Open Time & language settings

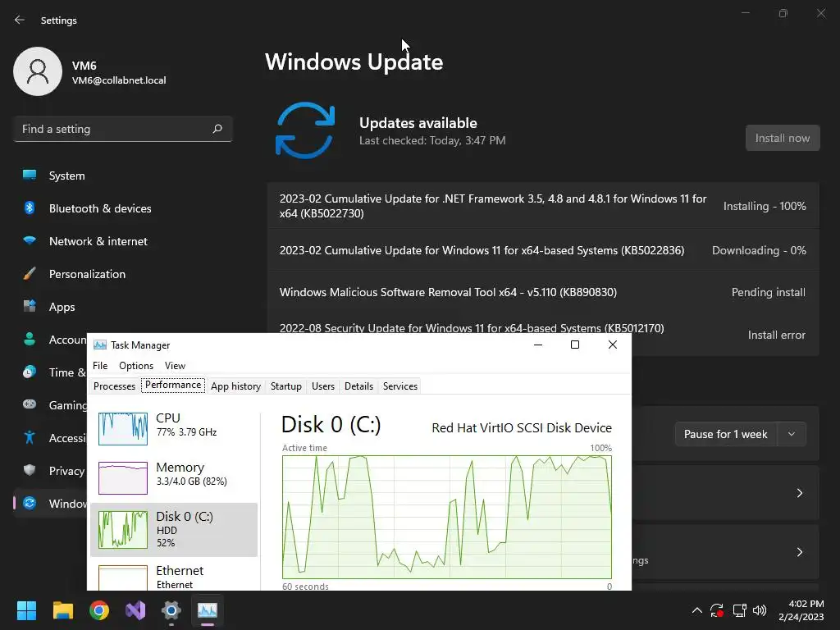coord(50,372)
